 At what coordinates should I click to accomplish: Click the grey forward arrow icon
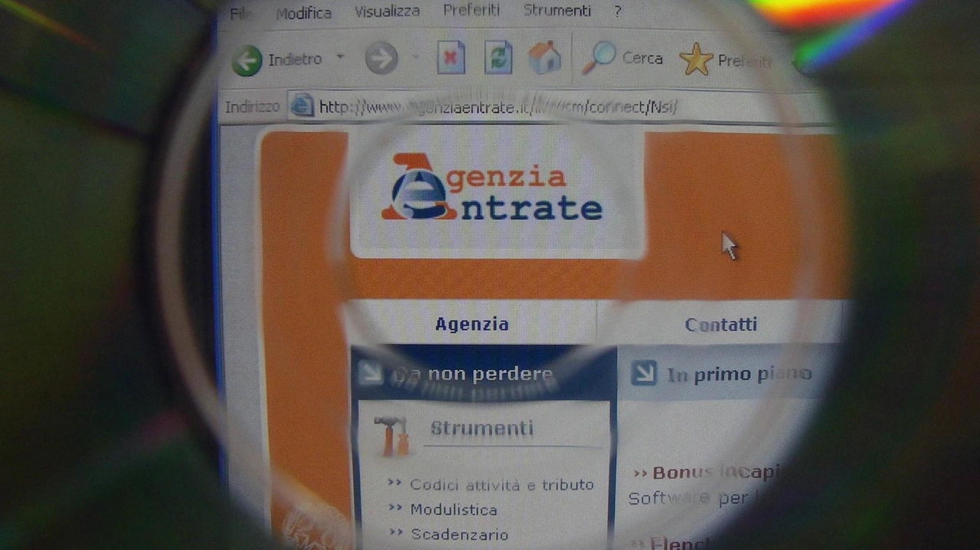tap(381, 58)
